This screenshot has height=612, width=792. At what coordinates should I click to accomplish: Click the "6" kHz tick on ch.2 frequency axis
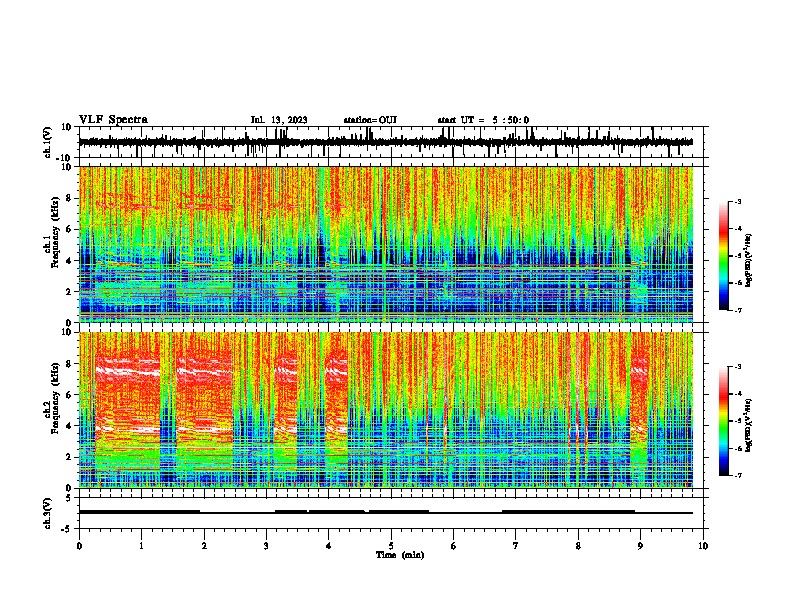pyautogui.click(x=69, y=395)
